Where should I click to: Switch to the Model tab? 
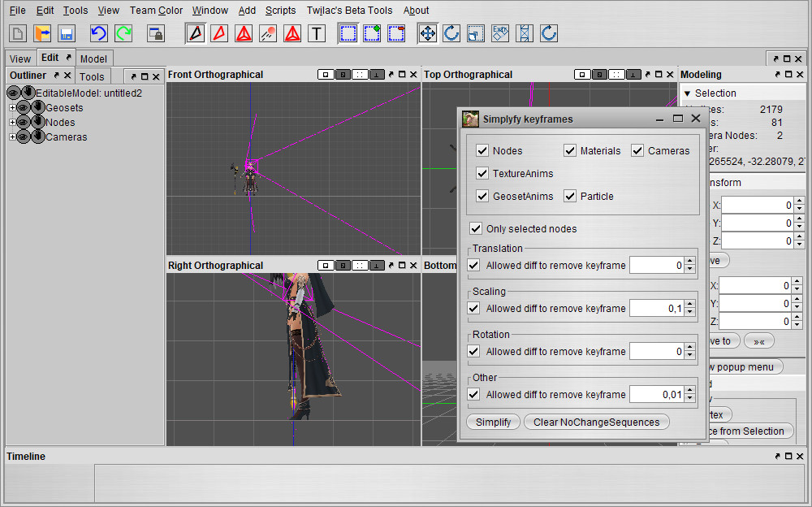pos(93,58)
